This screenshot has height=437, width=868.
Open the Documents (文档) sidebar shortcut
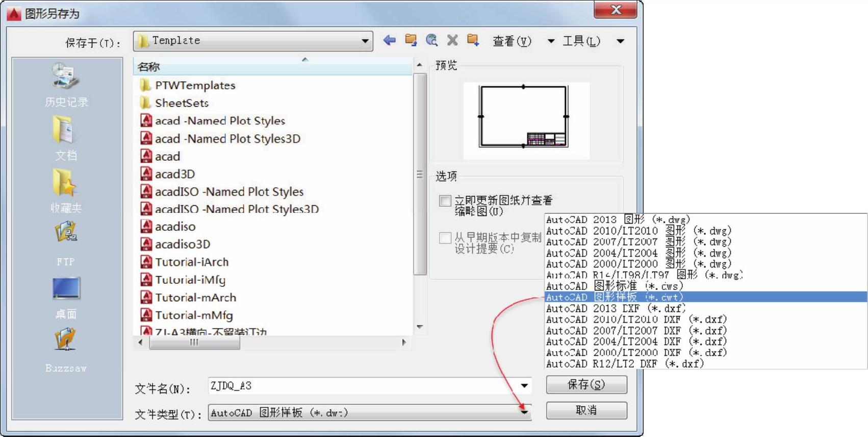66,138
